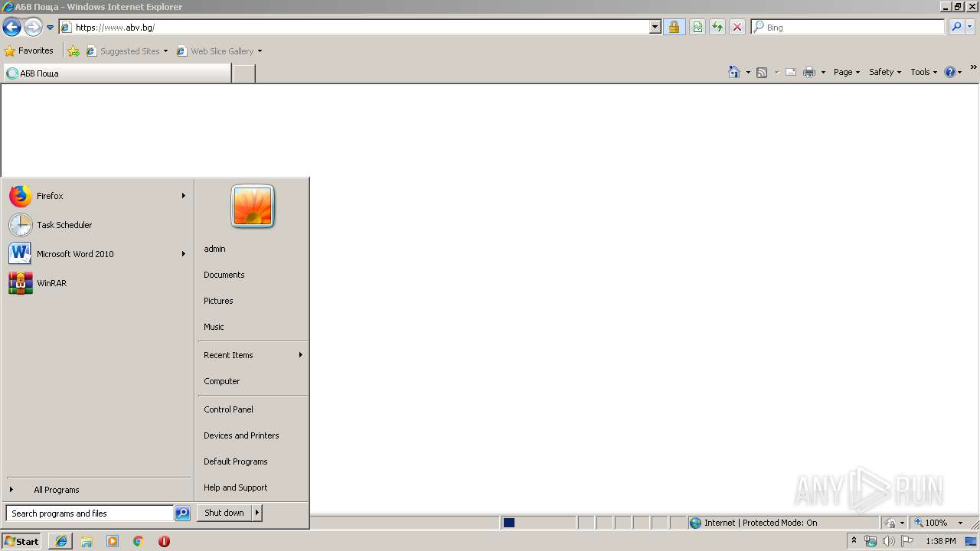Image resolution: width=980 pixels, height=551 pixels.
Task: Open the Page menu
Action: point(847,72)
